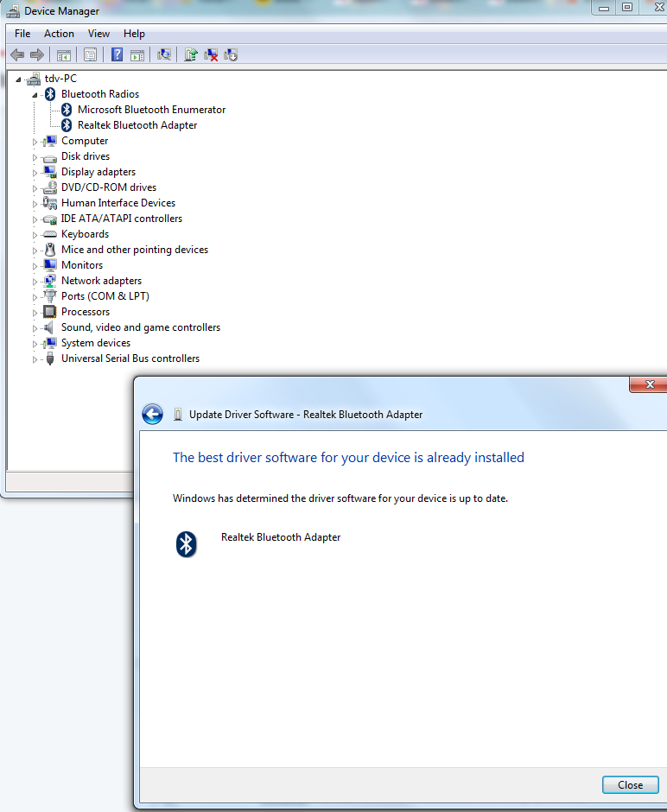Screen dimensions: 667x812
Task: Select the Keyboards label
Action: point(85,234)
